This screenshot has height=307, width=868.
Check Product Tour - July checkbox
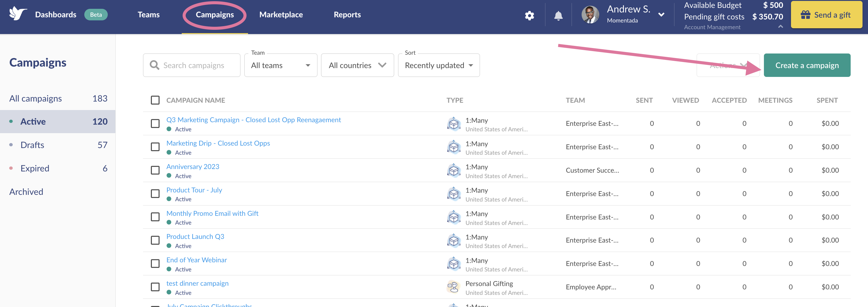pos(155,194)
